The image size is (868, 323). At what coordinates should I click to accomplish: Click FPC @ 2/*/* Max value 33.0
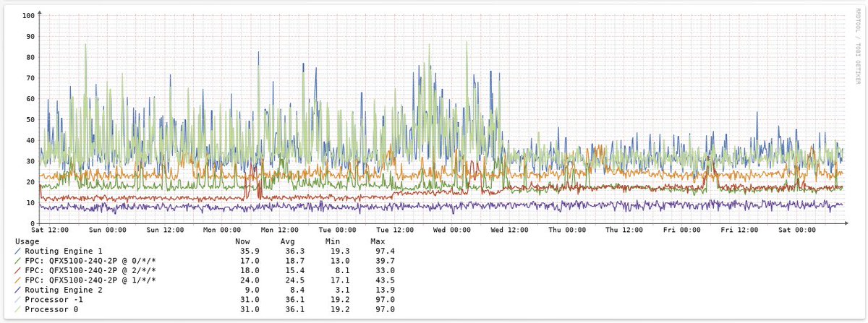(x=384, y=270)
